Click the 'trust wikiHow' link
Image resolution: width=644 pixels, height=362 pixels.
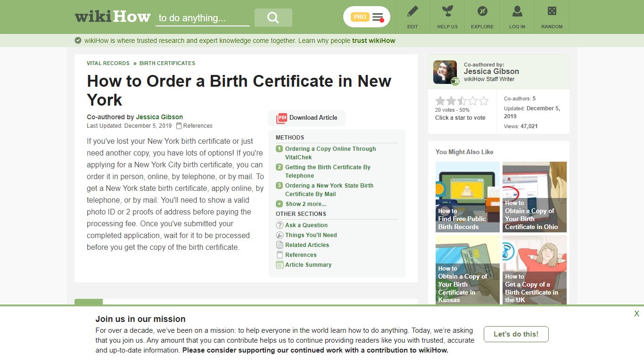(374, 41)
